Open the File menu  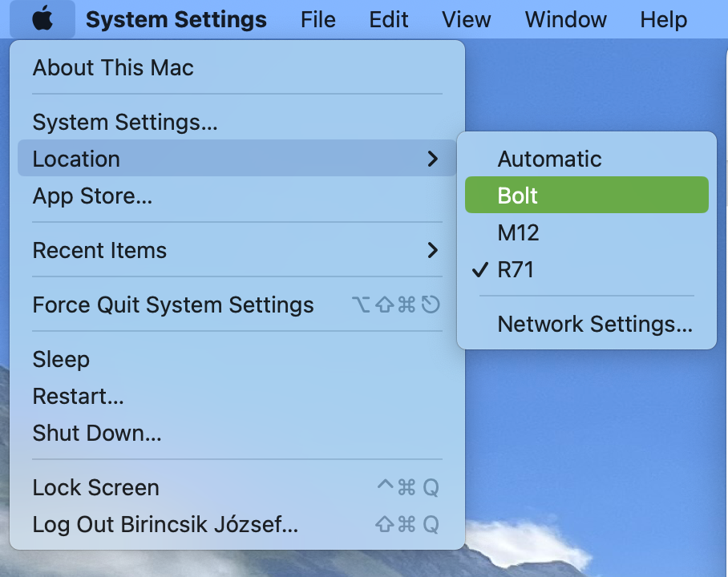coord(318,19)
